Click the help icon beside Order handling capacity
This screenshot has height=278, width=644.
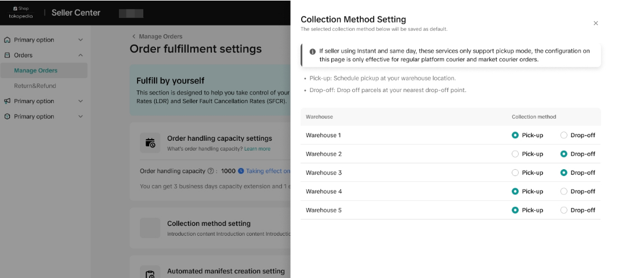211,171
